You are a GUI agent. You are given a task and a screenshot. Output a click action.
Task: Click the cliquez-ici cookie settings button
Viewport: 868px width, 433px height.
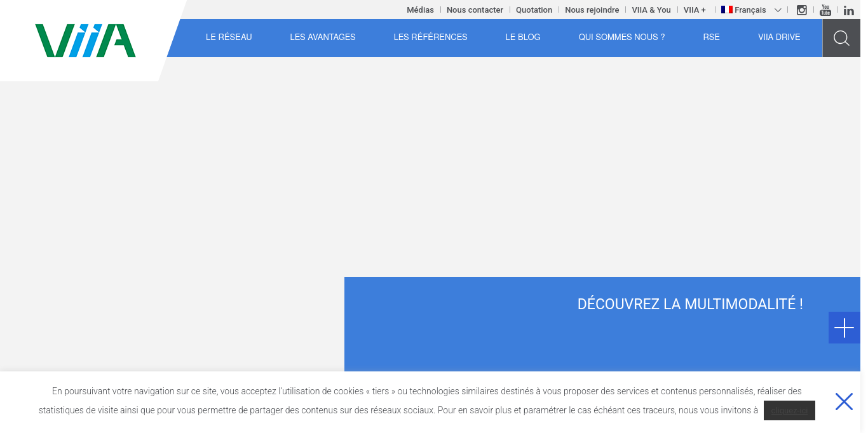(x=789, y=411)
